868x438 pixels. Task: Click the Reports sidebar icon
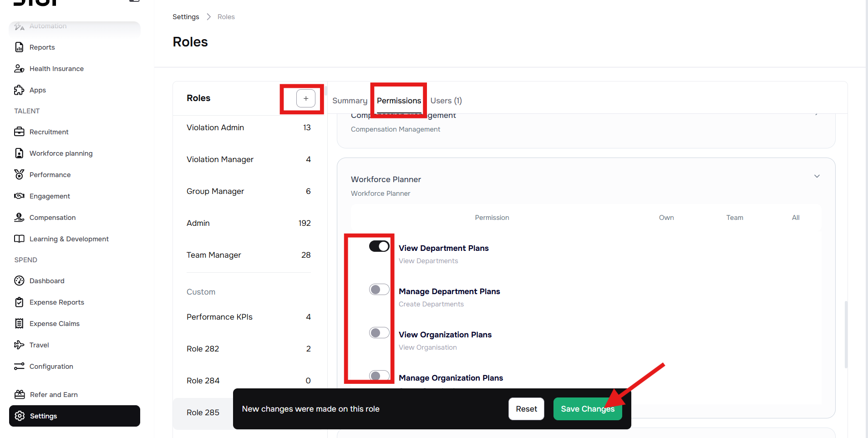(x=19, y=47)
